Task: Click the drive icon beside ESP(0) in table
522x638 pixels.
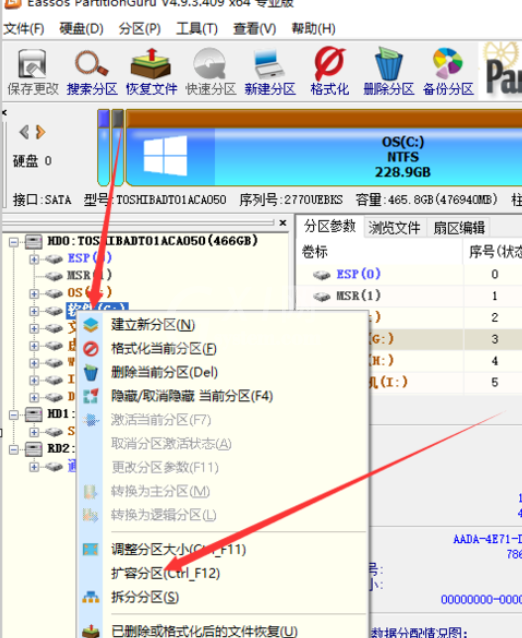Action: [321, 275]
